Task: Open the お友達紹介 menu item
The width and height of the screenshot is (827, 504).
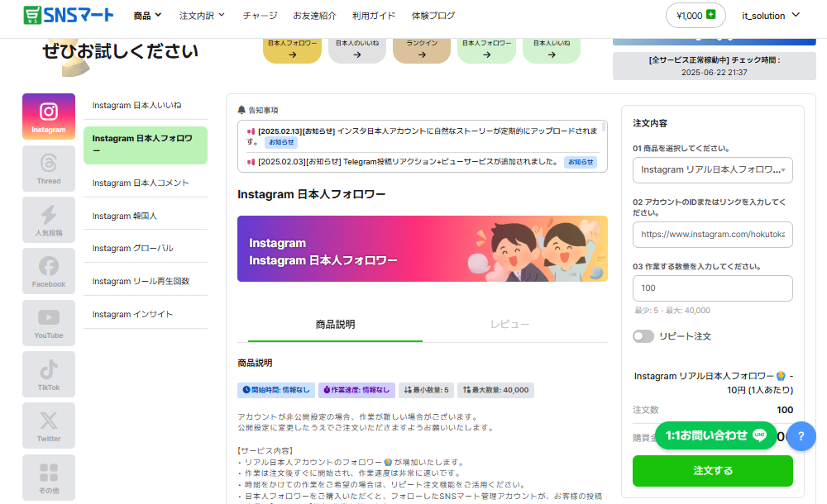Action: (x=314, y=16)
